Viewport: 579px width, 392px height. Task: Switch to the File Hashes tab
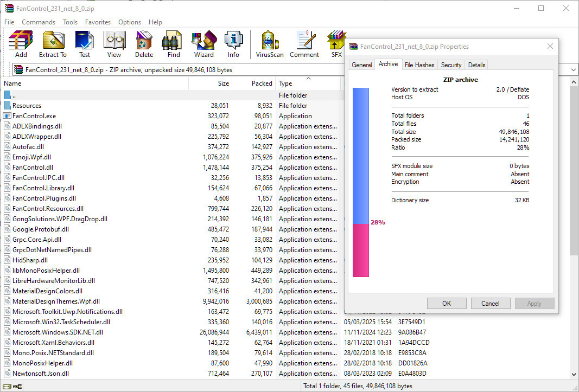point(419,65)
